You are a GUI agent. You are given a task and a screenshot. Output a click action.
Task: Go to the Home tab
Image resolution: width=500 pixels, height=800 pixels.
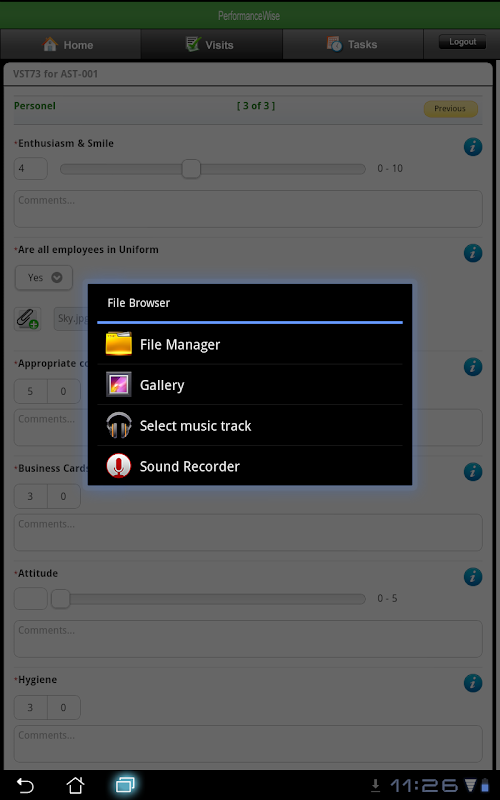tap(70, 44)
